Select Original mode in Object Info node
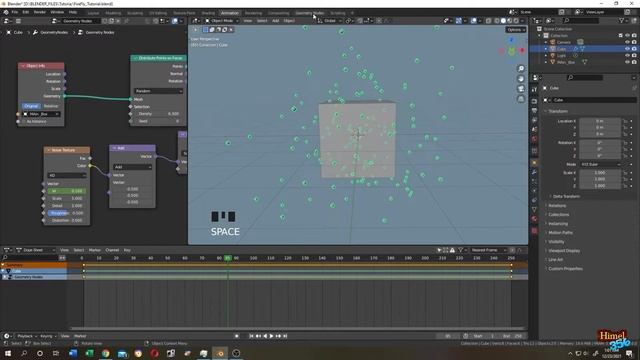Image resolution: width=640 pixels, height=360 pixels. tap(31, 106)
